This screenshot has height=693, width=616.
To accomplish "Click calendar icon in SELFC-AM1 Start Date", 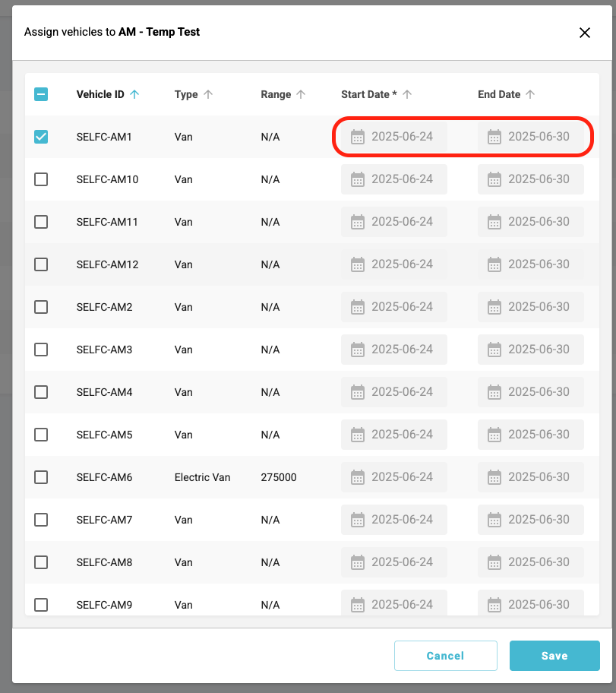I will [x=358, y=137].
